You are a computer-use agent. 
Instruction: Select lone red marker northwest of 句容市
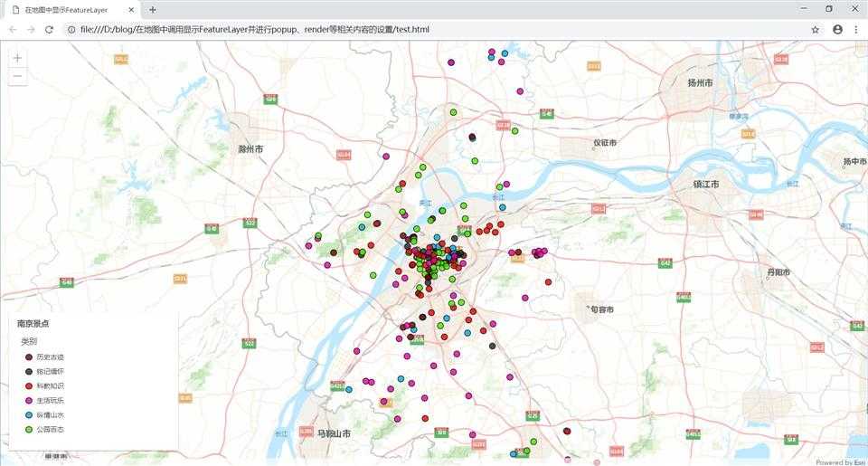pyautogui.click(x=548, y=282)
